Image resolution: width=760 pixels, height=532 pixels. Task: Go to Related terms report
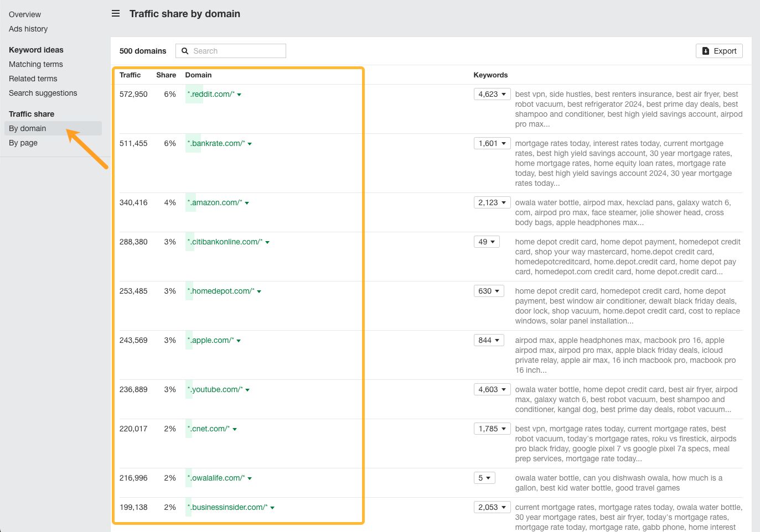point(33,79)
